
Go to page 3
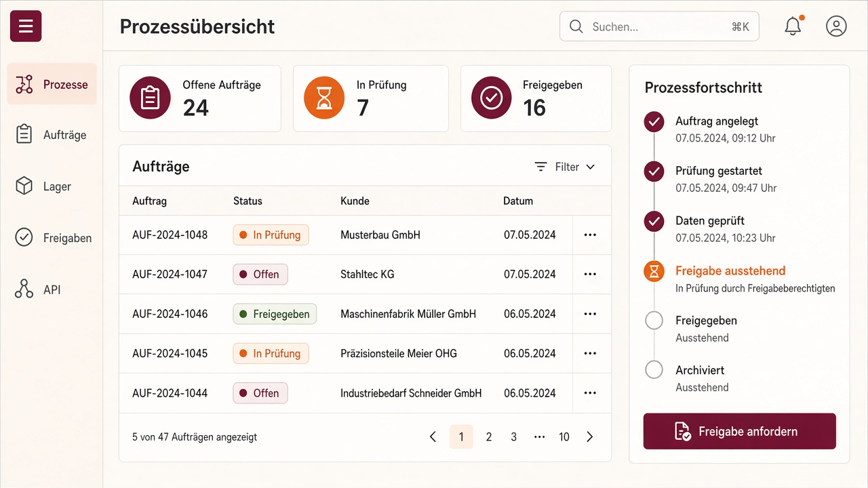pos(514,437)
